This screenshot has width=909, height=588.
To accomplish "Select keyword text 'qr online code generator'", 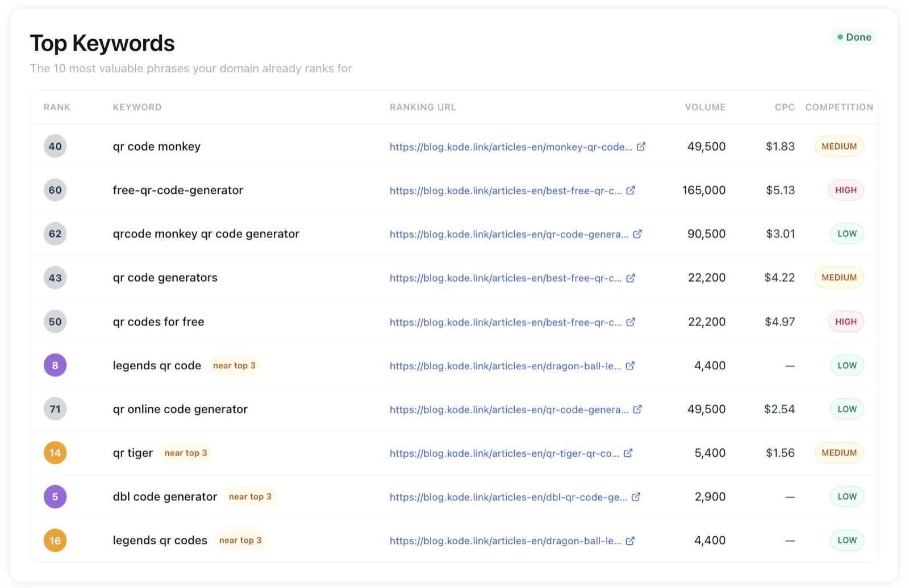I will [180, 409].
